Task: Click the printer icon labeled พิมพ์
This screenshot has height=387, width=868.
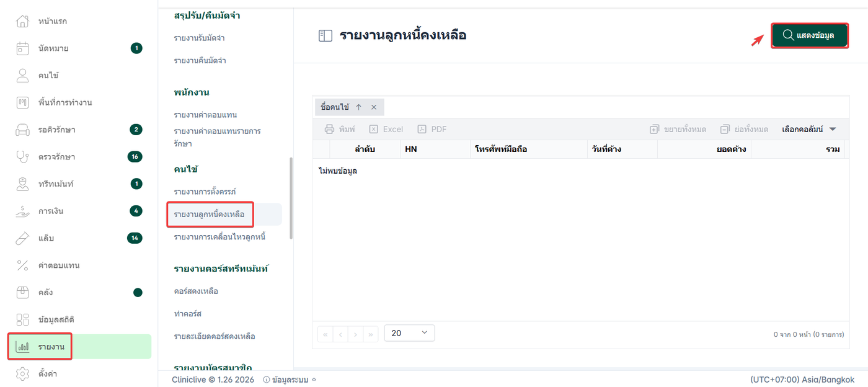Action: (330, 129)
